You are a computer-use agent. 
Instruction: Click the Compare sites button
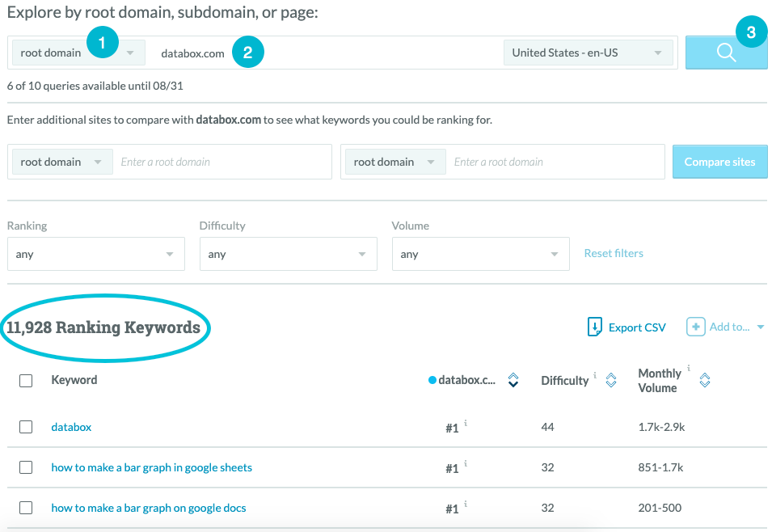pos(719,162)
